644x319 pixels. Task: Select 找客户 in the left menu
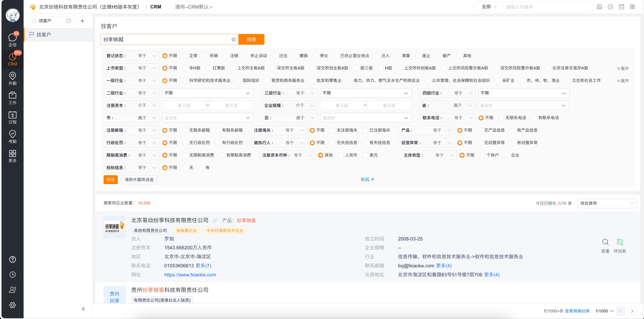(58, 35)
